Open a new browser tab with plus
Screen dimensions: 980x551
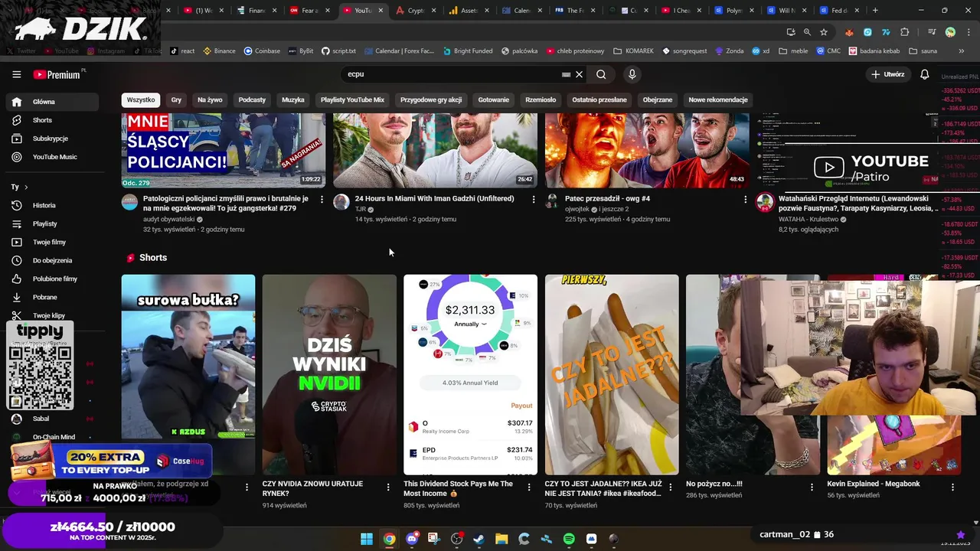click(x=875, y=11)
